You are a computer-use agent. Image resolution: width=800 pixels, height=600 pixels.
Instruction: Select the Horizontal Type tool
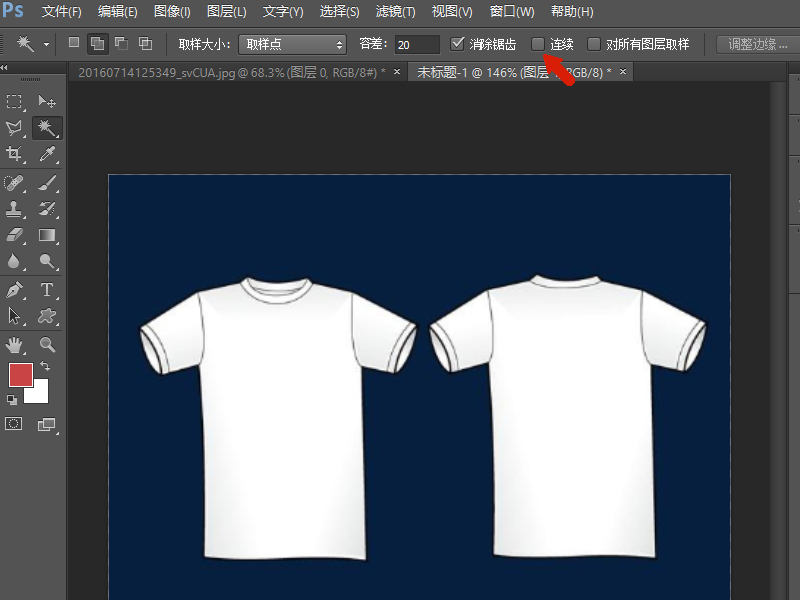[x=46, y=289]
